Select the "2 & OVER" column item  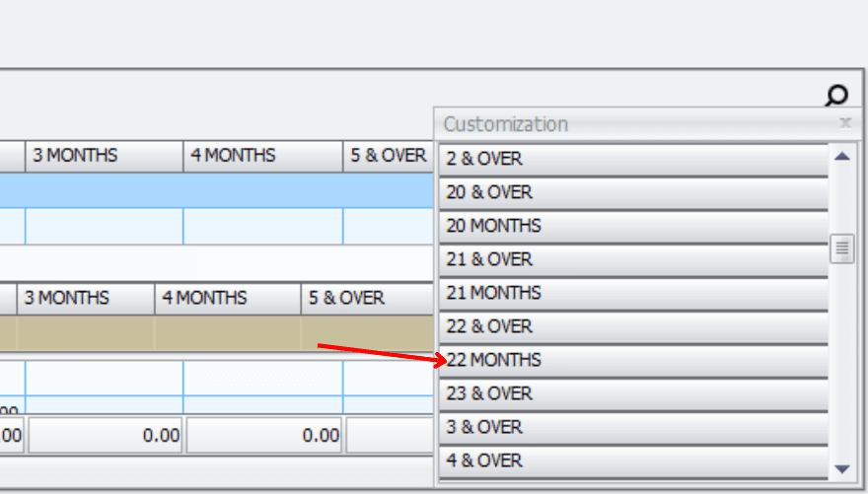(633, 159)
